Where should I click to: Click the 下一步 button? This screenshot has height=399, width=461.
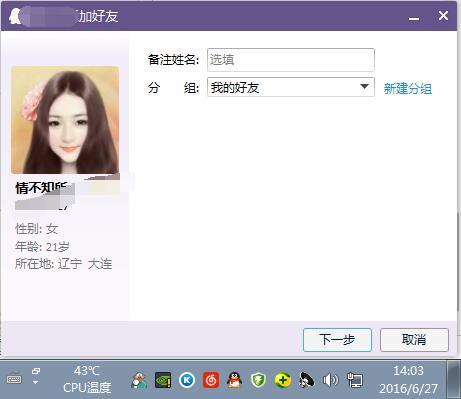337,340
